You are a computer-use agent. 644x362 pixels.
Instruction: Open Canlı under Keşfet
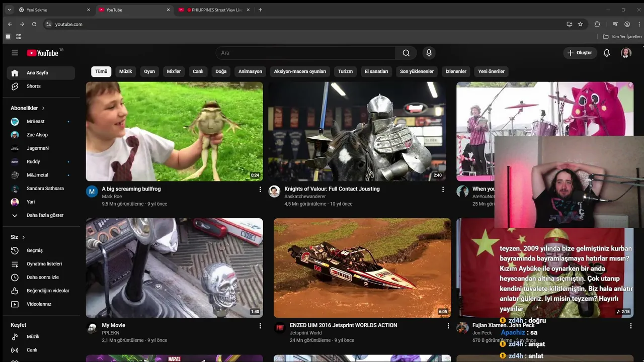coord(41,350)
